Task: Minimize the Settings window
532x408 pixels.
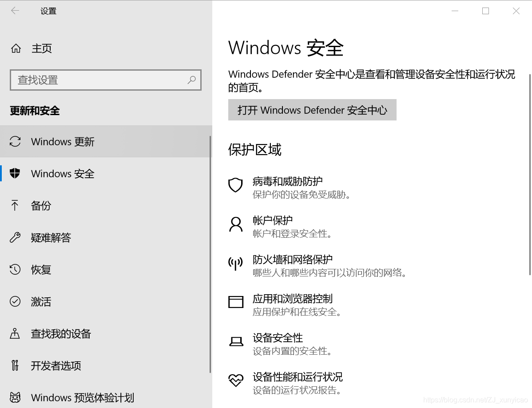Action: click(x=455, y=11)
